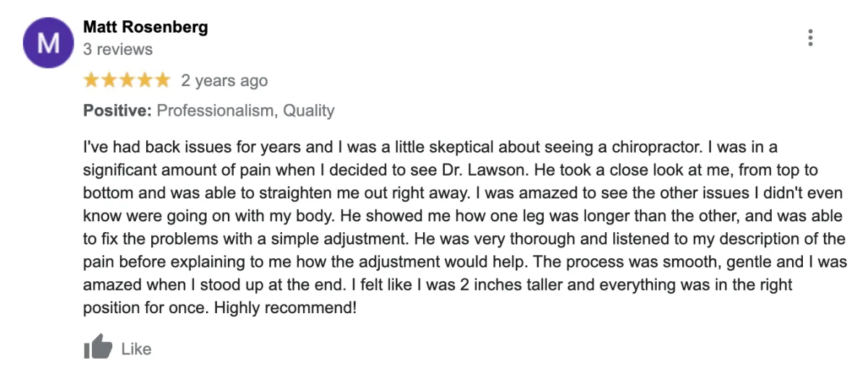Select the first rating star
Screen dimensions: 868x384
click(92, 80)
